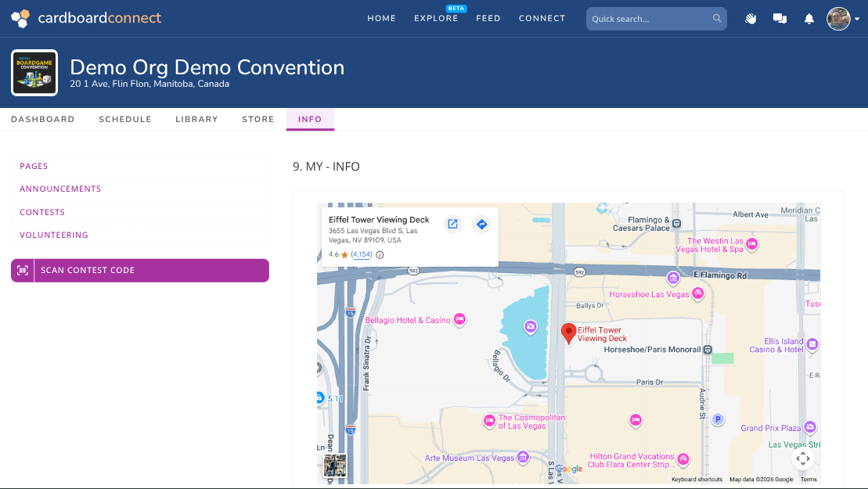The width and height of the screenshot is (868, 489).
Task: Switch to the STORE tab
Action: point(258,119)
